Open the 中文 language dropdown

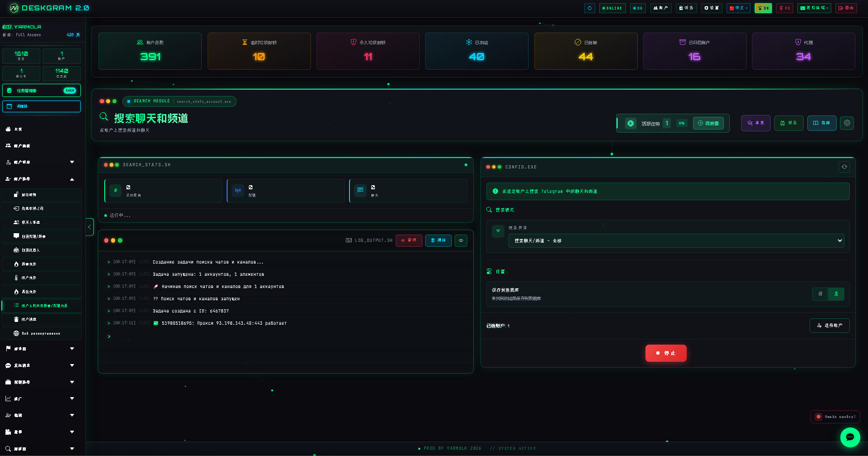coord(738,8)
